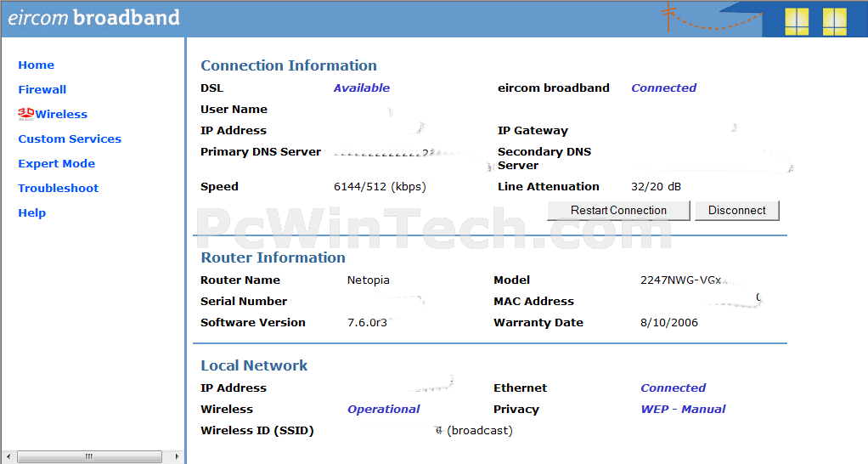This screenshot has height=464, width=868.
Task: Click the 'User Name' label
Action: pos(234,110)
